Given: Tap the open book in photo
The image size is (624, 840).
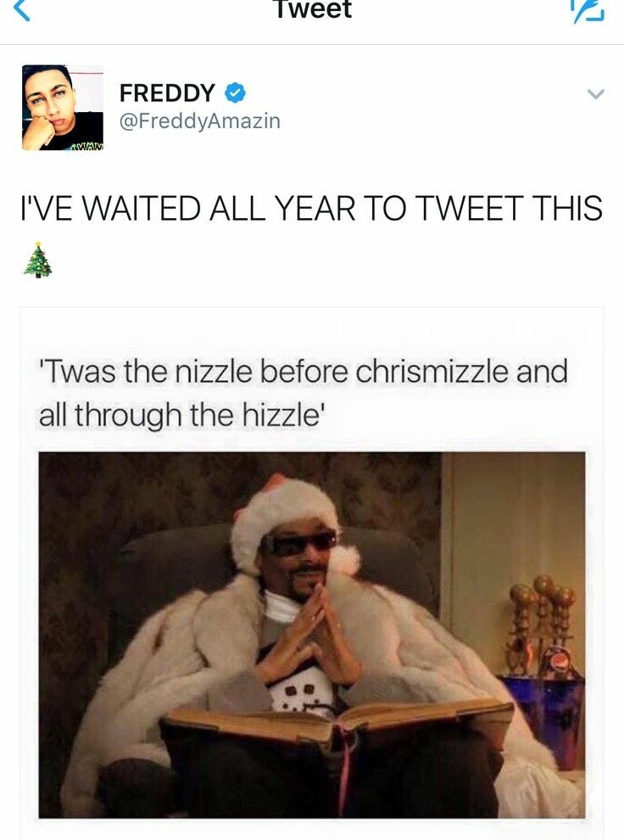Looking at the screenshot, I should (x=337, y=723).
